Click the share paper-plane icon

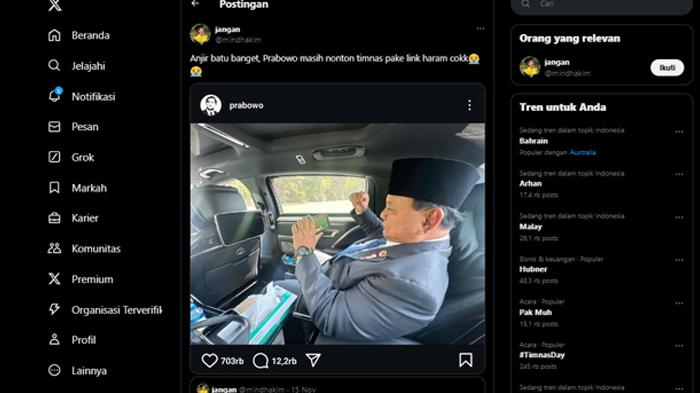313,360
